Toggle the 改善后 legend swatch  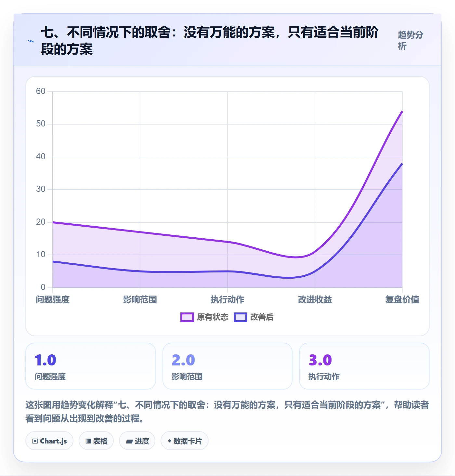tap(240, 317)
